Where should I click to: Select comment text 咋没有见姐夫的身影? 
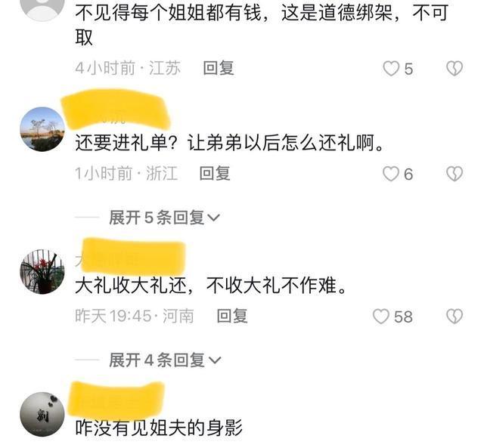click(x=159, y=428)
